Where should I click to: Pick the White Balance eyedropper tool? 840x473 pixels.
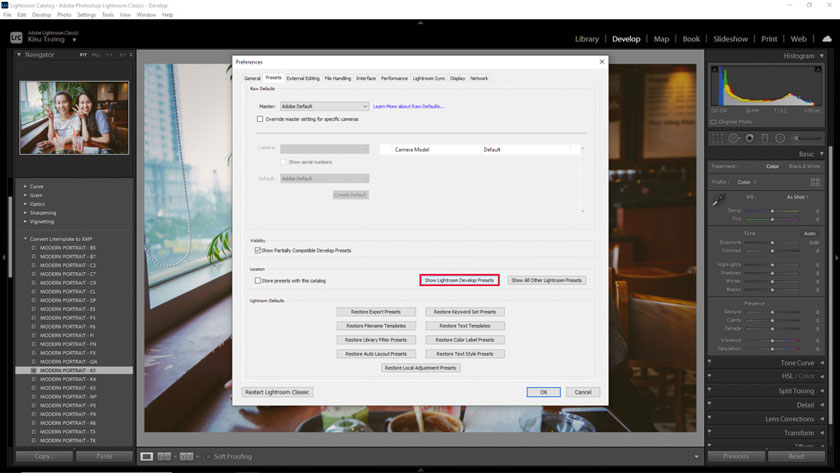tap(718, 200)
